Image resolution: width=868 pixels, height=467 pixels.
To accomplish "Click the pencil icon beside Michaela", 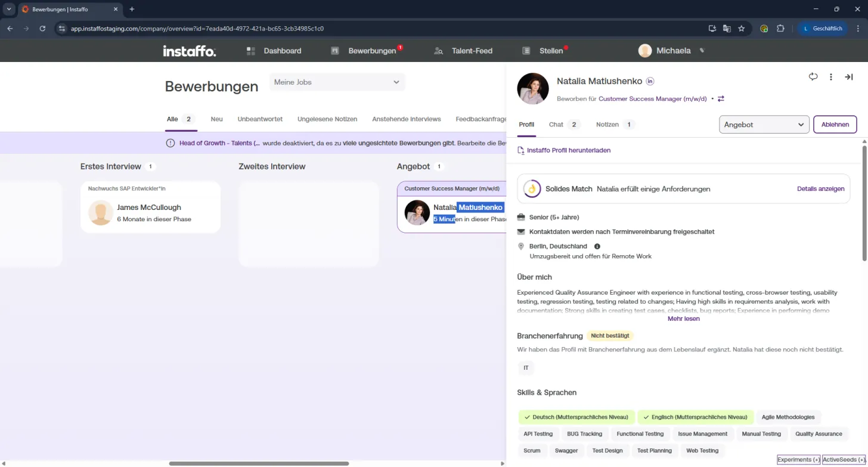I will click(702, 51).
